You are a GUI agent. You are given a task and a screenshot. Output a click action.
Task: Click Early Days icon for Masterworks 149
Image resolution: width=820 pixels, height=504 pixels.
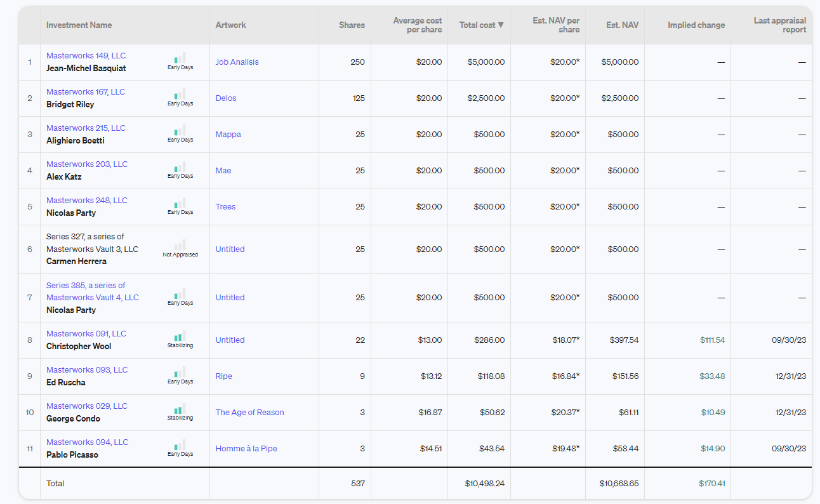coord(180,61)
